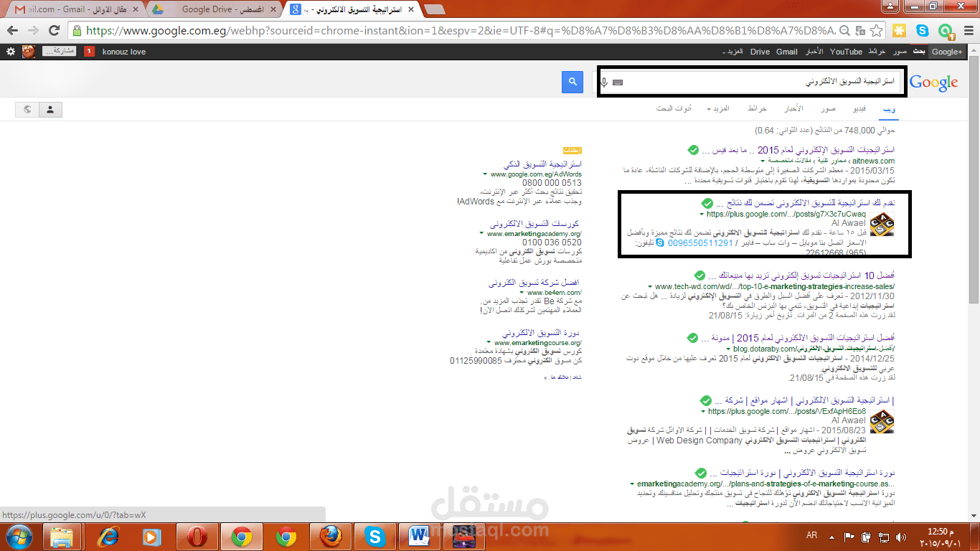Click the مشاركة share button
This screenshot has height=551, width=980.
pos(59,52)
